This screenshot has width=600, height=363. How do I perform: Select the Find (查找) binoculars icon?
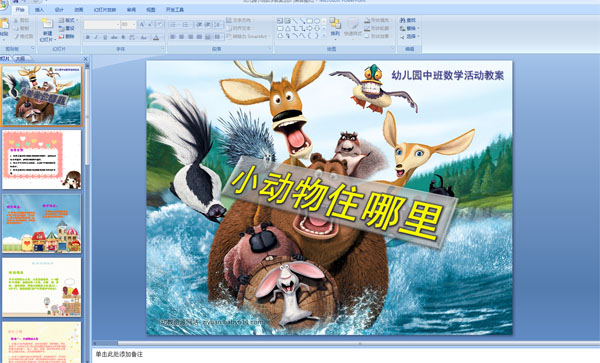click(403, 20)
